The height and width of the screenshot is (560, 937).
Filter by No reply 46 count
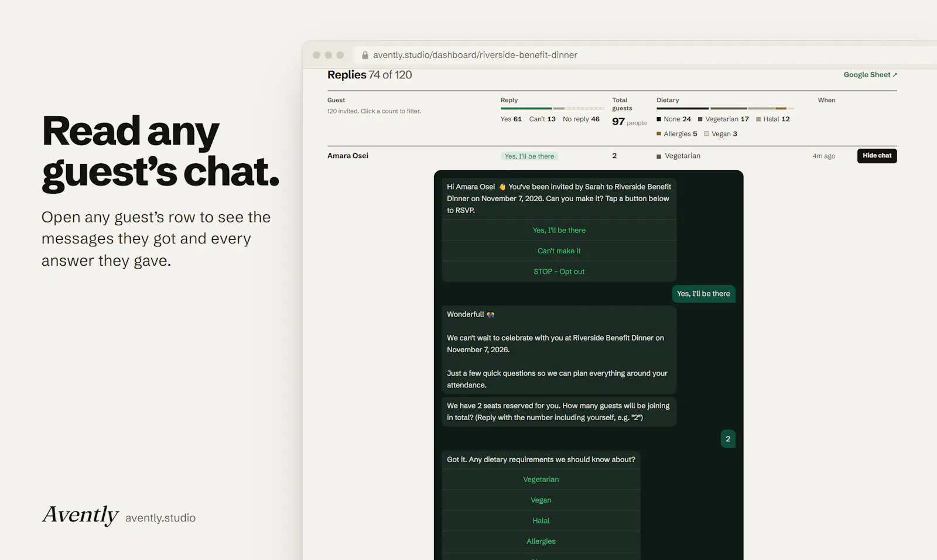tap(581, 119)
